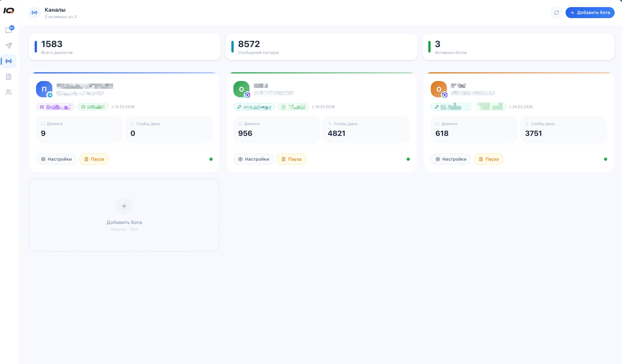Viewport: 622px width, 364px height.
Task: Open Настройки for the 12.03.2026 bot
Action: 56,159
